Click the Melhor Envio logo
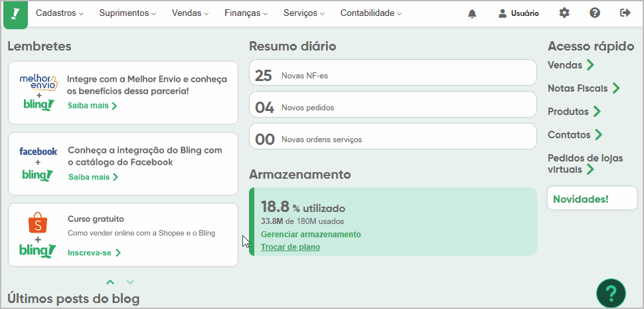Viewport: 644px width, 309px height. click(39, 84)
